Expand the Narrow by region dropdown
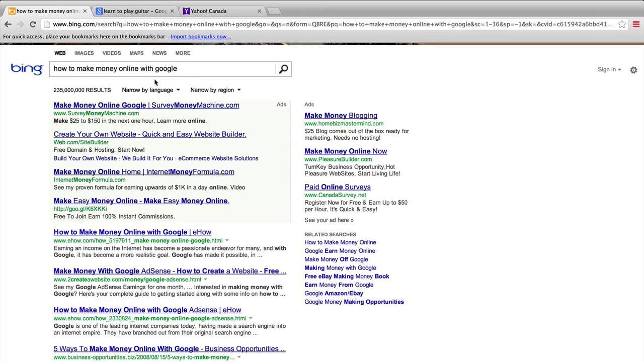This screenshot has height=362, width=644. coord(215,90)
